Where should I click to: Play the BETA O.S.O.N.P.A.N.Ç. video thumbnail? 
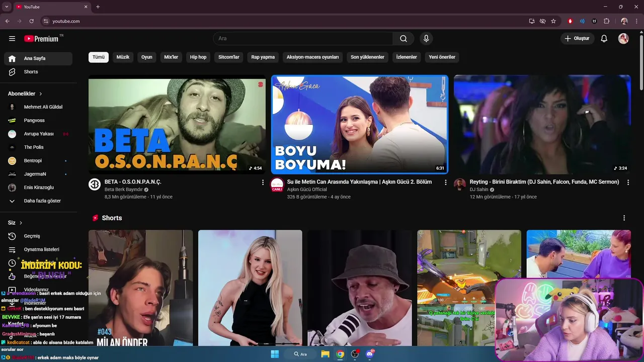(x=177, y=125)
